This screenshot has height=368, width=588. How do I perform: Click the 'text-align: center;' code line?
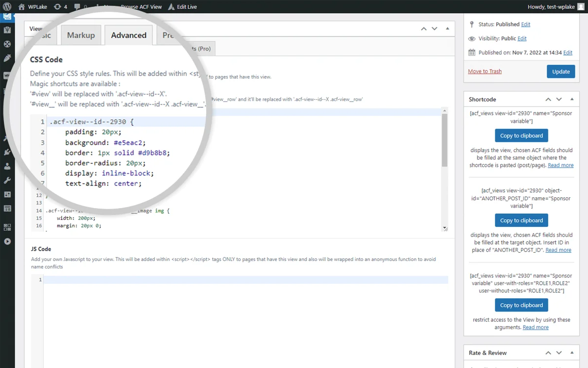(x=103, y=184)
